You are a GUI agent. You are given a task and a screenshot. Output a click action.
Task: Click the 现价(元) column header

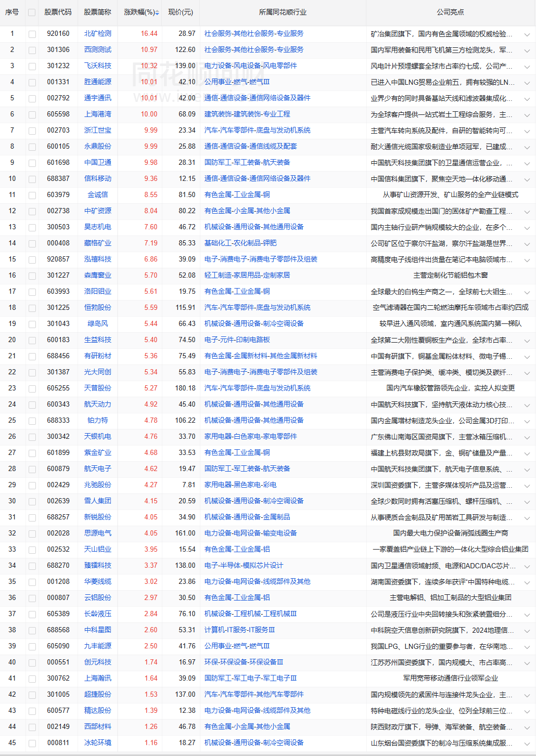[181, 12]
